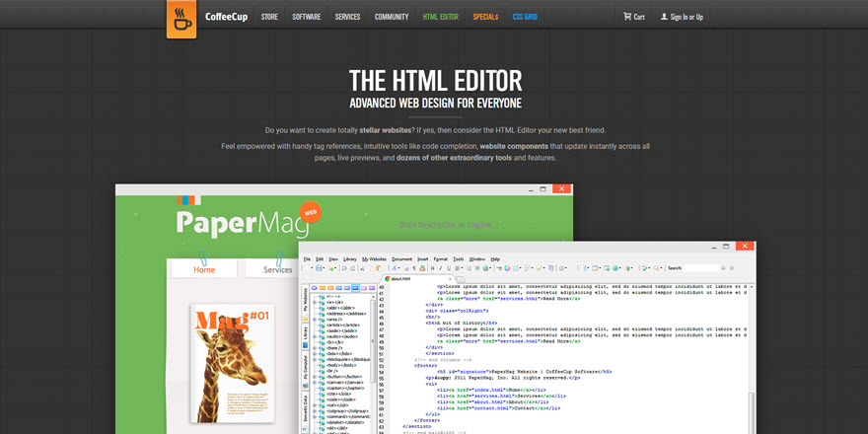
Task: Open the Edit menu in the editor
Action: coord(320,259)
